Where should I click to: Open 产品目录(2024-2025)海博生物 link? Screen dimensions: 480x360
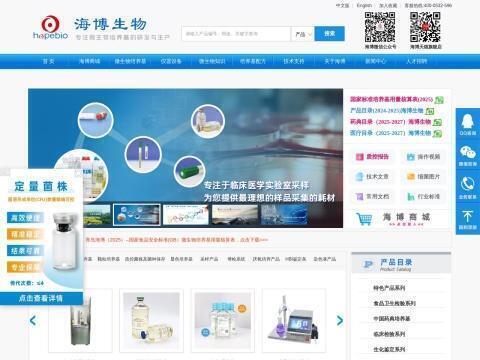[x=387, y=111]
